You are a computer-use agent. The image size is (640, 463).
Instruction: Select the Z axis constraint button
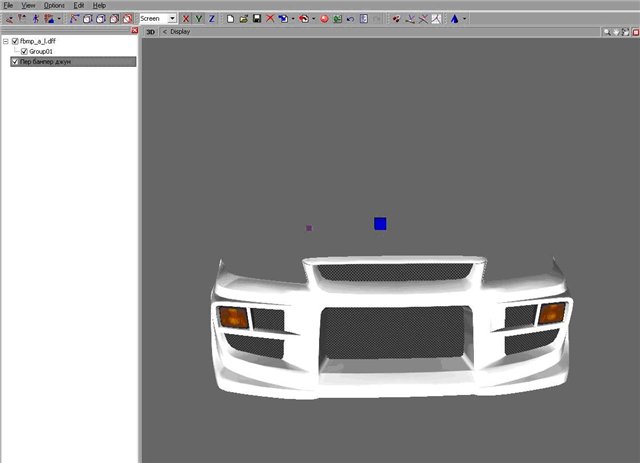pyautogui.click(x=212, y=19)
